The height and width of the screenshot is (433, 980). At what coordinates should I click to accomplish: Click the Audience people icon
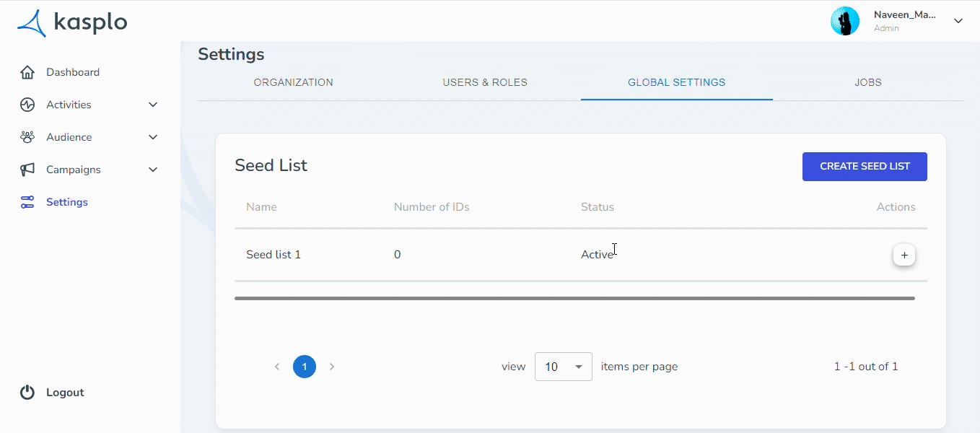click(27, 137)
